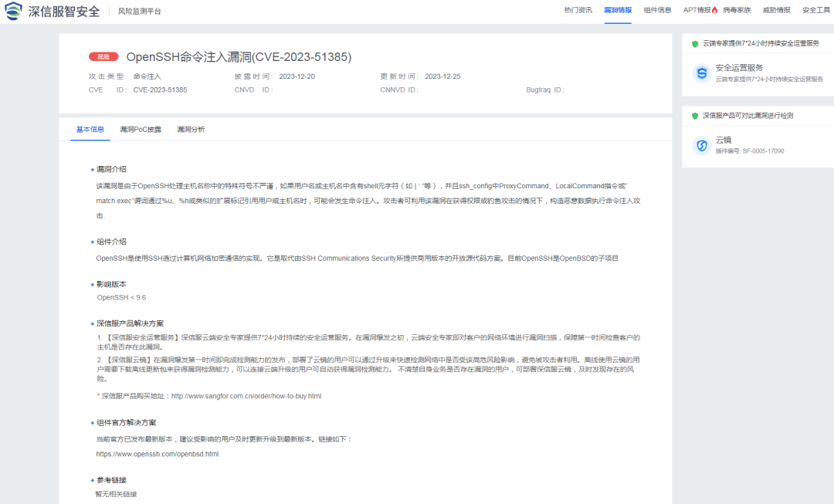
Task: Open the sangfor.com.cn how-to-buy link
Action: point(246,396)
